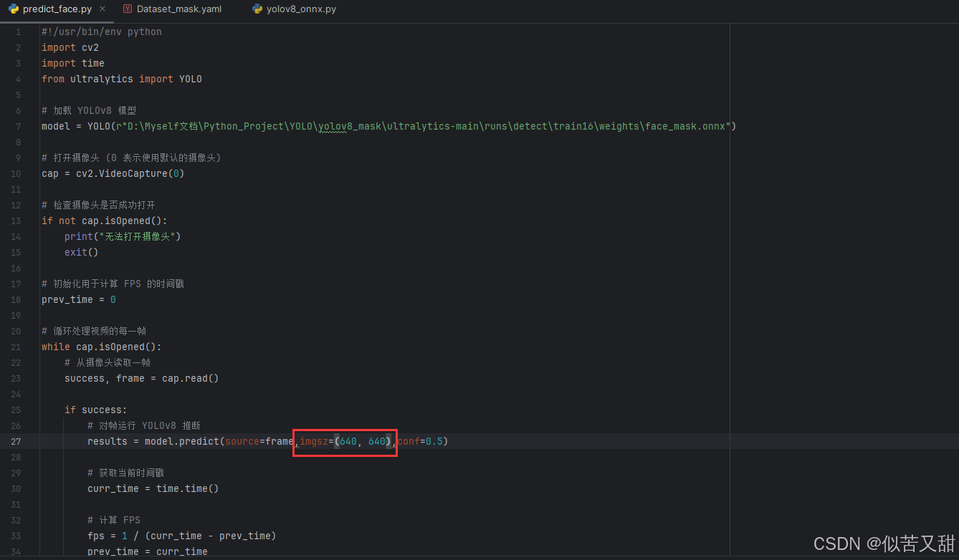This screenshot has height=560, width=959.
Task: Click the cap.isOpened() call on line 13
Action: [122, 221]
